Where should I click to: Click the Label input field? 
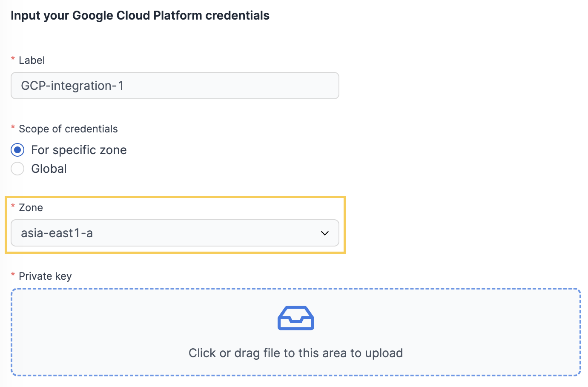pos(175,86)
